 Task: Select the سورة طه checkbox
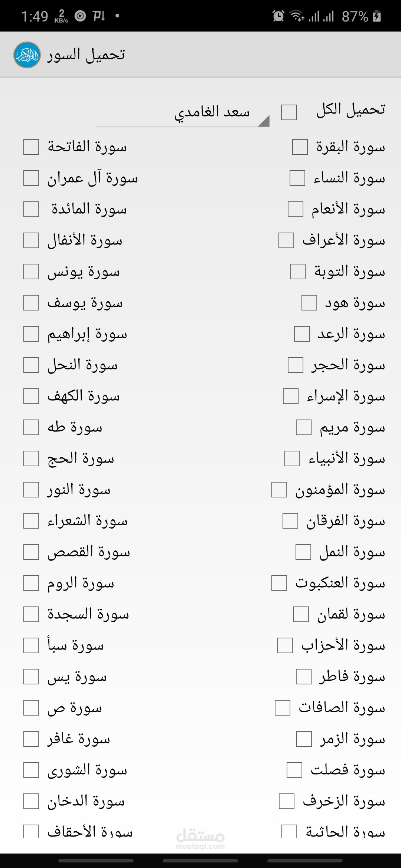31,427
